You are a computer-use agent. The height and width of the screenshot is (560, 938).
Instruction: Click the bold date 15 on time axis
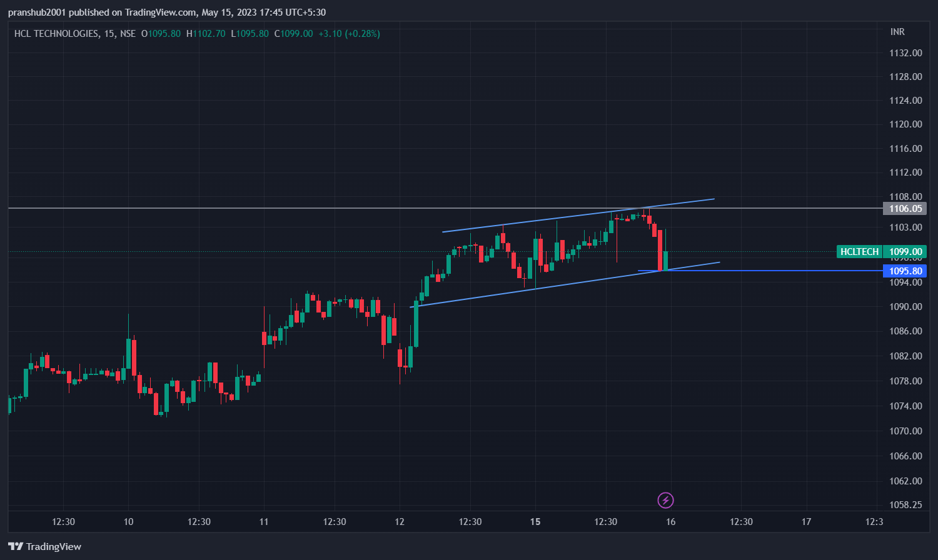[x=535, y=522]
